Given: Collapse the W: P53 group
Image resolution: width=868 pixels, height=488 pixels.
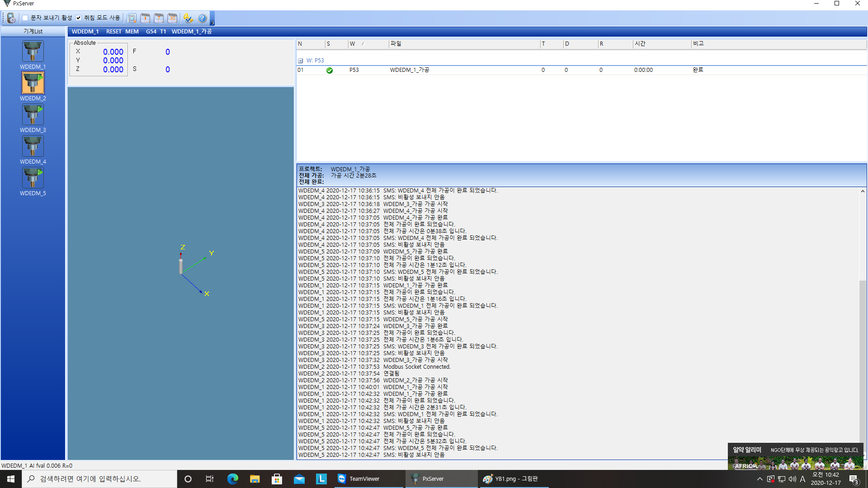Looking at the screenshot, I should click(x=300, y=61).
